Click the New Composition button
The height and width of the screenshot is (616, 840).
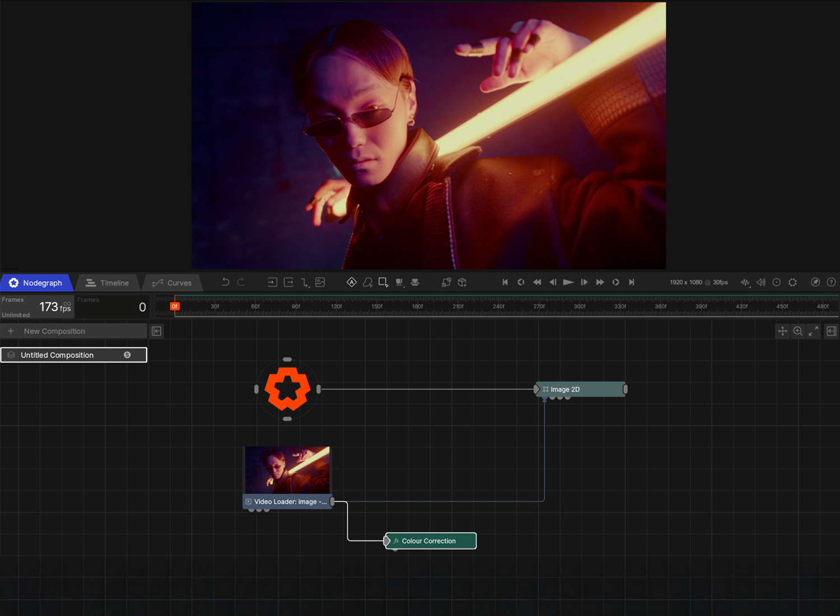pos(54,332)
